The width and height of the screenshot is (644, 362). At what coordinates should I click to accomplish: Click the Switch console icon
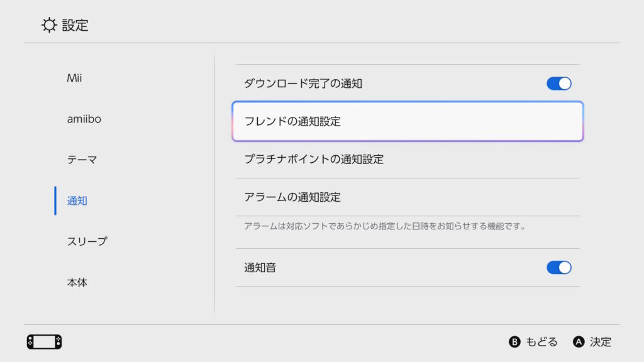45,342
